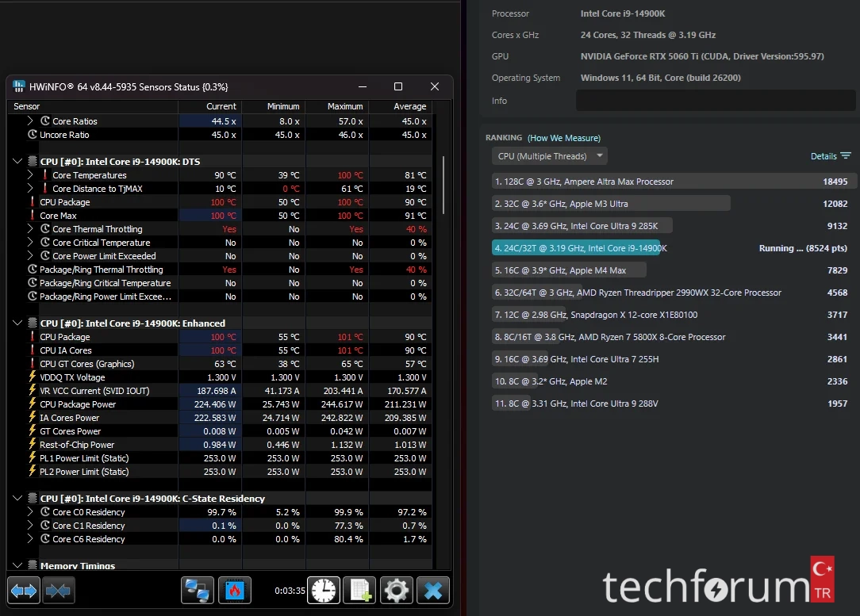Click the HWiNFO sensor list vertical scrollbar
Viewport: 860px width, 616px height.
[x=443, y=186]
